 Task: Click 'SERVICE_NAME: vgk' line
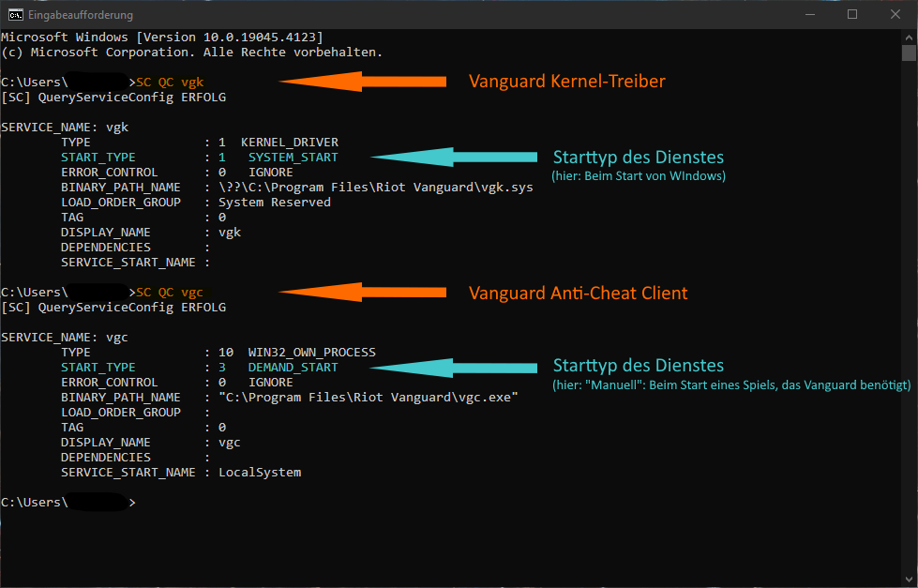(65, 128)
